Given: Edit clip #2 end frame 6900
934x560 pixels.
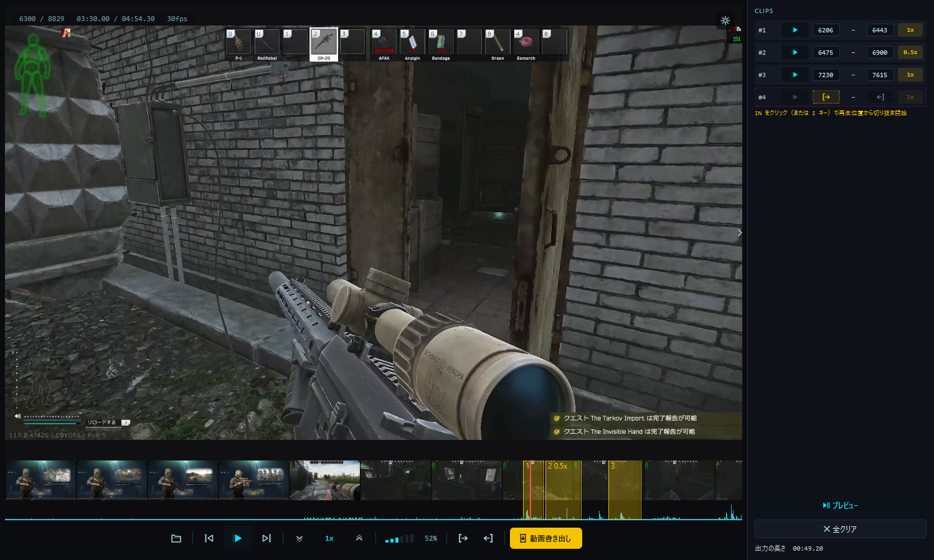Looking at the screenshot, I should tap(880, 52).
